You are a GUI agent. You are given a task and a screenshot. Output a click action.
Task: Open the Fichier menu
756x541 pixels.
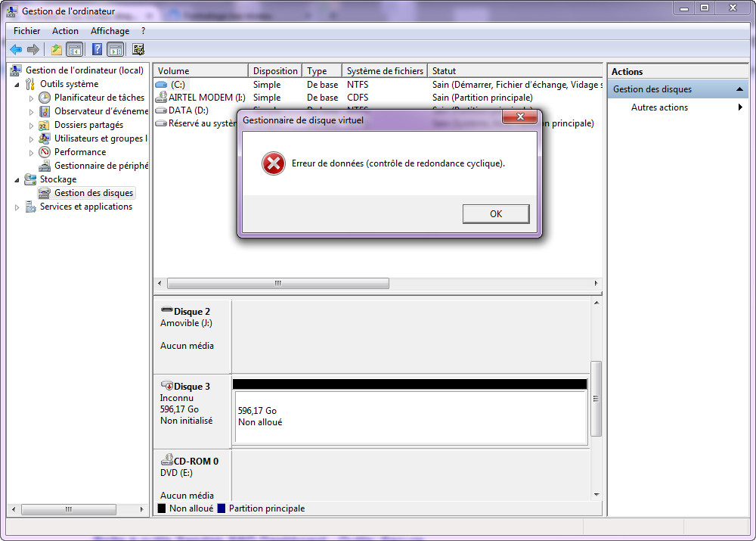coord(27,31)
